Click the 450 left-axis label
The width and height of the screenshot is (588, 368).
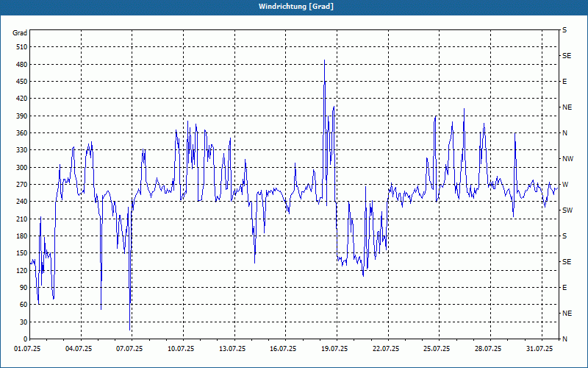pos(22,82)
